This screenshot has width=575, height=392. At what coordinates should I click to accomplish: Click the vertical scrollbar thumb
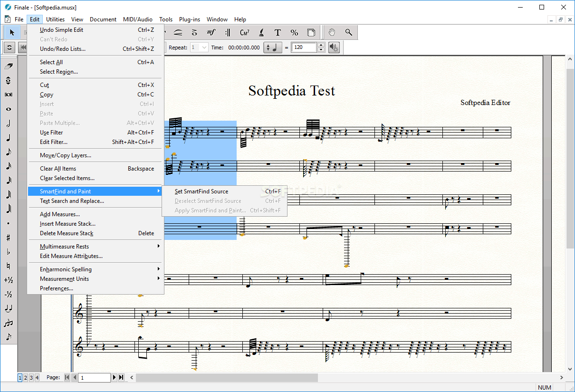pos(570,159)
